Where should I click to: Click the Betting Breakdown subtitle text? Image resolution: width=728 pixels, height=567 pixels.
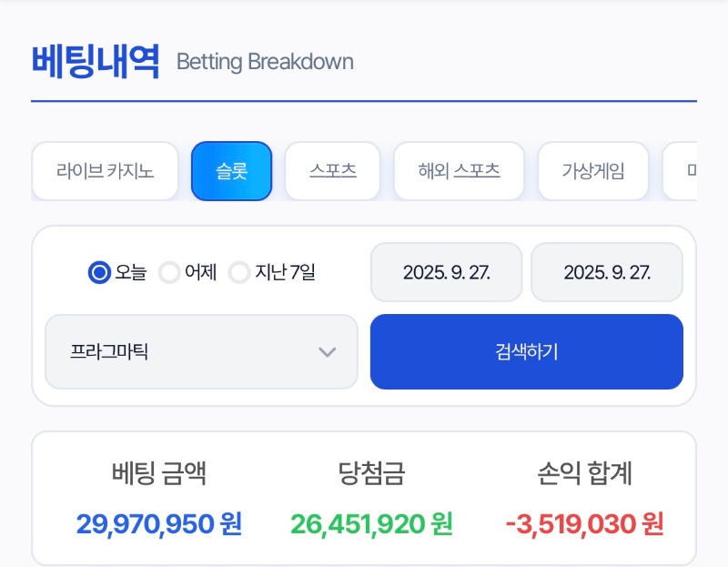265,62
